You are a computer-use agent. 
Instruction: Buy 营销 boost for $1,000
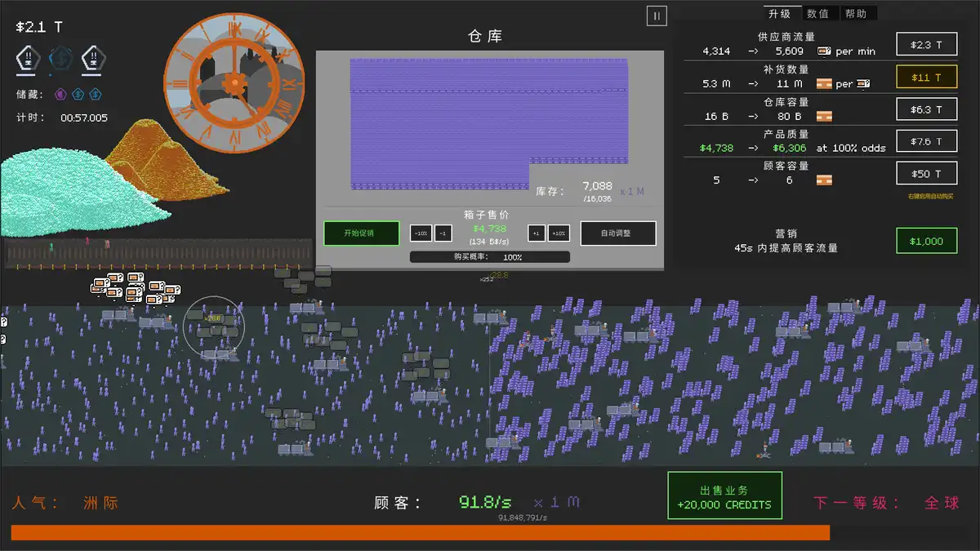(x=926, y=241)
